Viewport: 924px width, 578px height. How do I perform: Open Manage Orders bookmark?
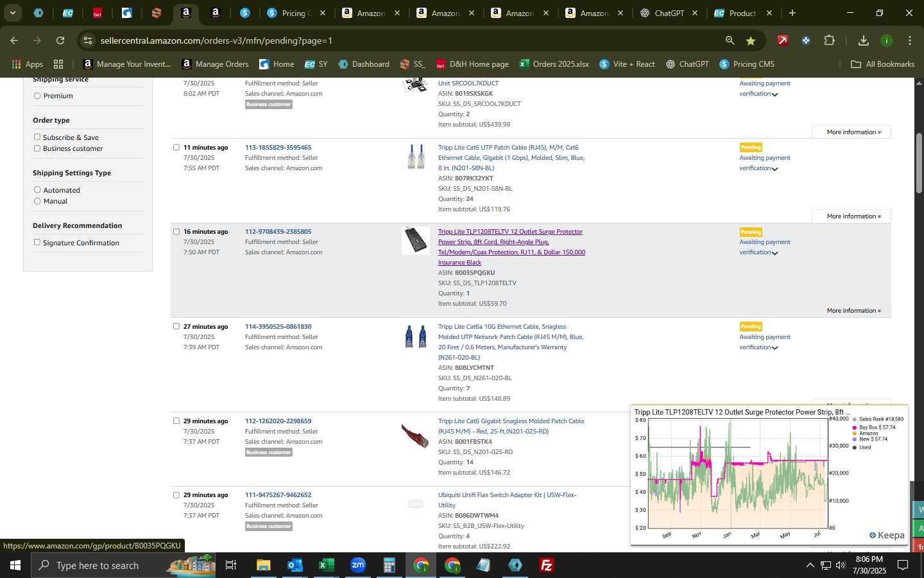216,64
